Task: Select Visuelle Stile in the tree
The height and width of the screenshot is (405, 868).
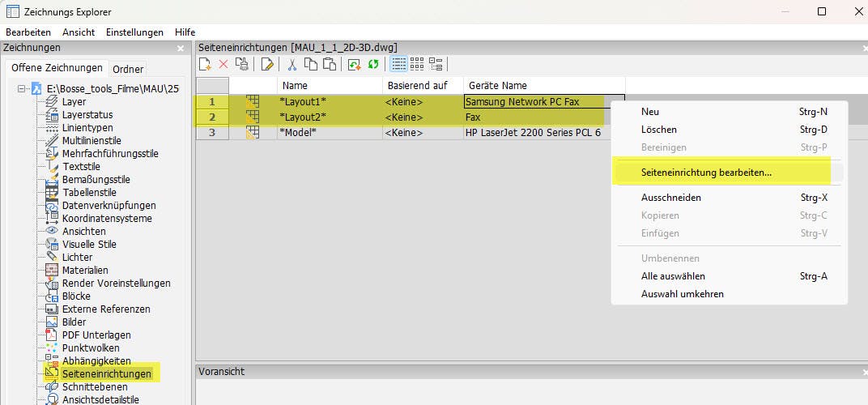Action: click(89, 245)
